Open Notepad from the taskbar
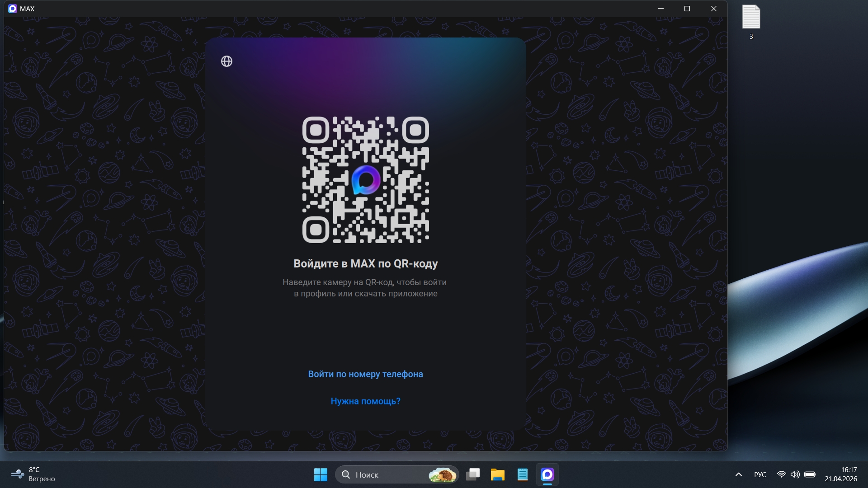 pos(523,474)
